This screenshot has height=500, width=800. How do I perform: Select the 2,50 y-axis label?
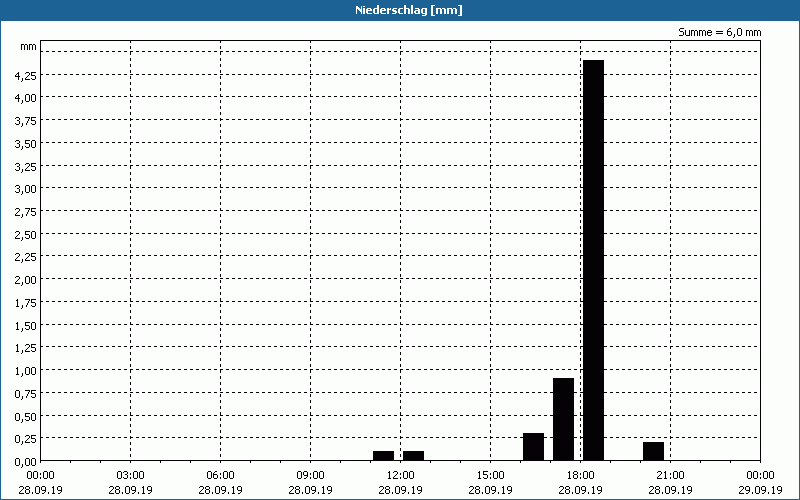pyautogui.click(x=26, y=235)
